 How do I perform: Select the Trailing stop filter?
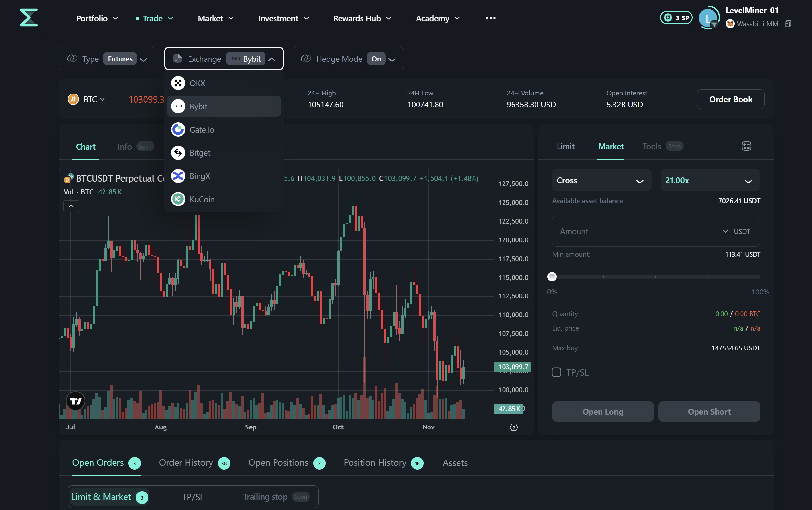[276, 497]
